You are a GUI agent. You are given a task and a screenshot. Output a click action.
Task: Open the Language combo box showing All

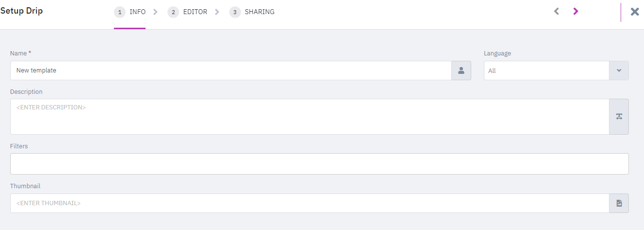coord(556,71)
